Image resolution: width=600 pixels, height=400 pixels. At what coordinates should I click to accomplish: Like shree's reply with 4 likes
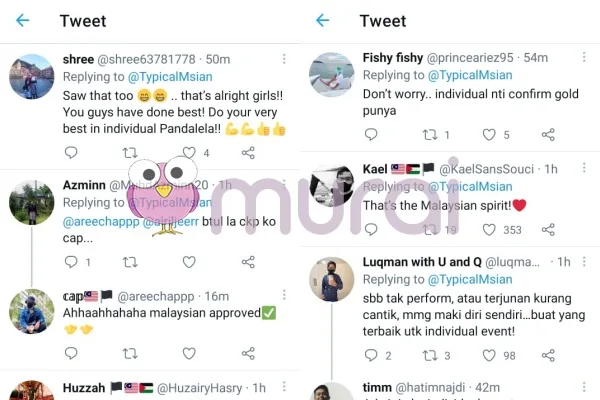[189, 153]
